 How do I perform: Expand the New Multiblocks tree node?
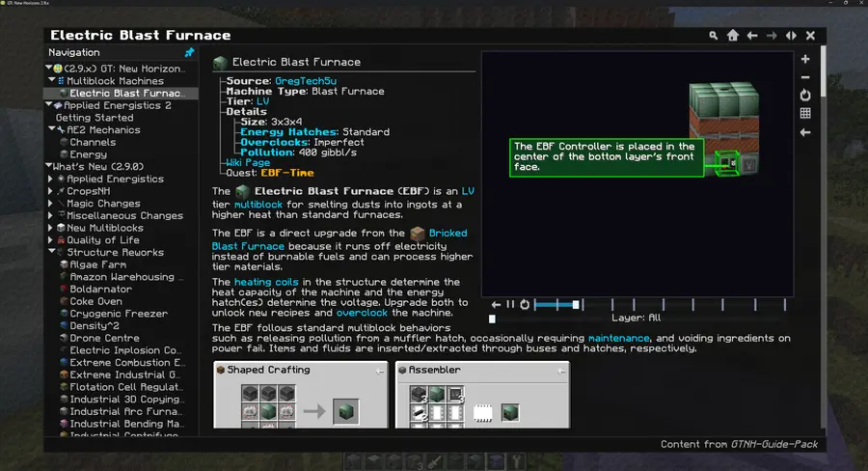click(x=50, y=227)
